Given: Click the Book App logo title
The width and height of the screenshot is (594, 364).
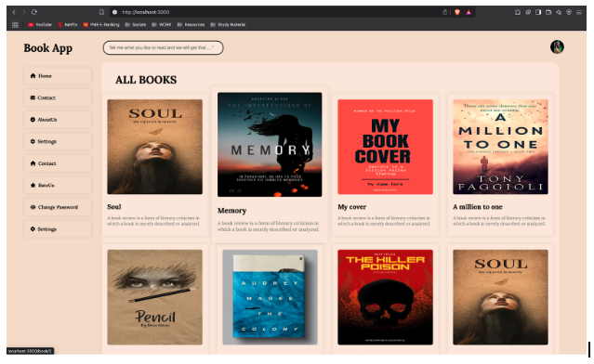Looking at the screenshot, I should (47, 48).
